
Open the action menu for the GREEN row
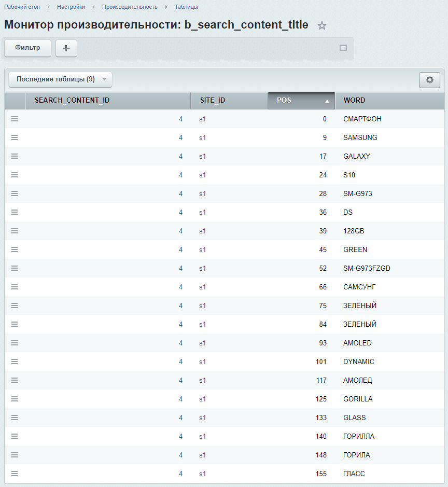(x=15, y=249)
